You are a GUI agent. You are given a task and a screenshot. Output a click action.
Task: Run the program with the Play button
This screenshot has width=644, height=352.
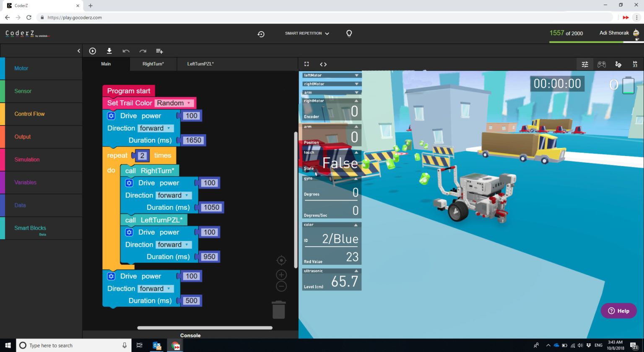92,51
